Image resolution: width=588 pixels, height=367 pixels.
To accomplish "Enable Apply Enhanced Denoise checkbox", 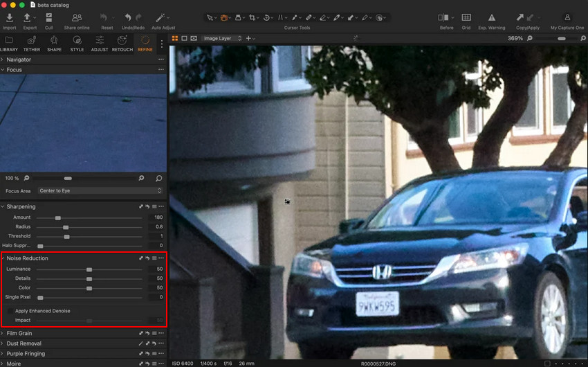I will click(x=10, y=311).
